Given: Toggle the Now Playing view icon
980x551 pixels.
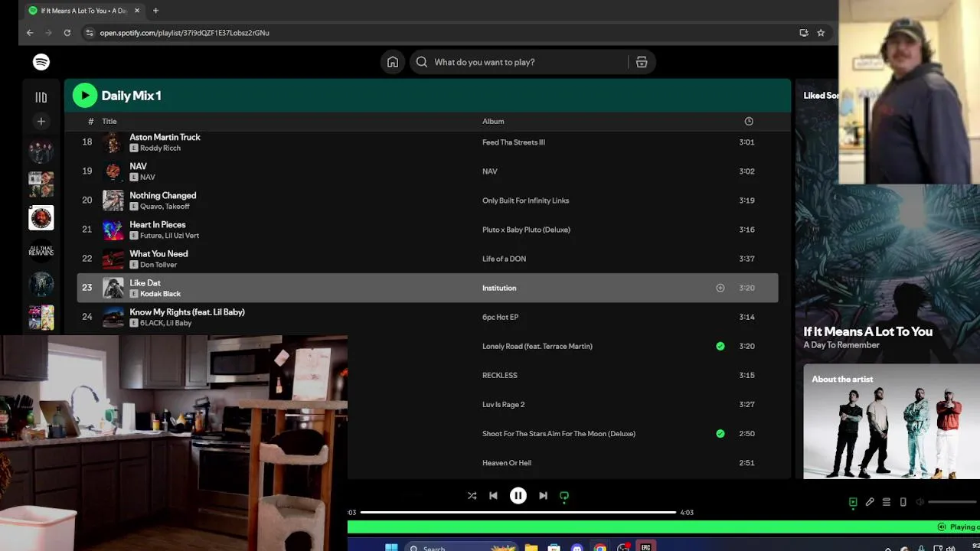Looking at the screenshot, I should (853, 502).
